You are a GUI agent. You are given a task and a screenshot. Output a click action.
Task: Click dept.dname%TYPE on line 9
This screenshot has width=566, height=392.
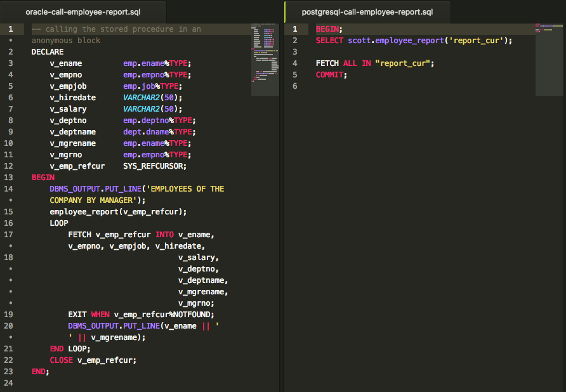(159, 132)
